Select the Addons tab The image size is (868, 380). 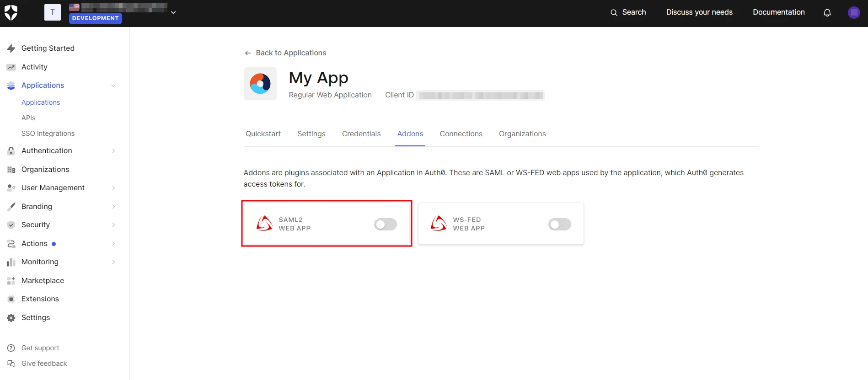click(410, 134)
